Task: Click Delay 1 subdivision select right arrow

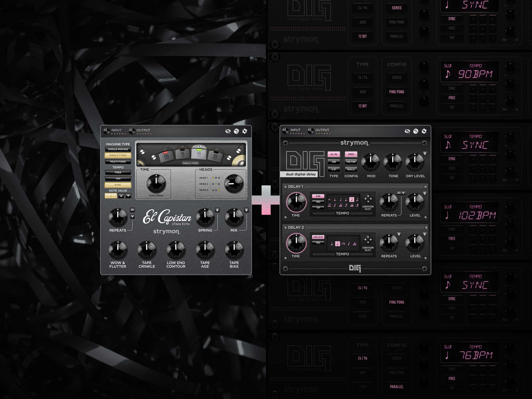Action: tap(372, 199)
